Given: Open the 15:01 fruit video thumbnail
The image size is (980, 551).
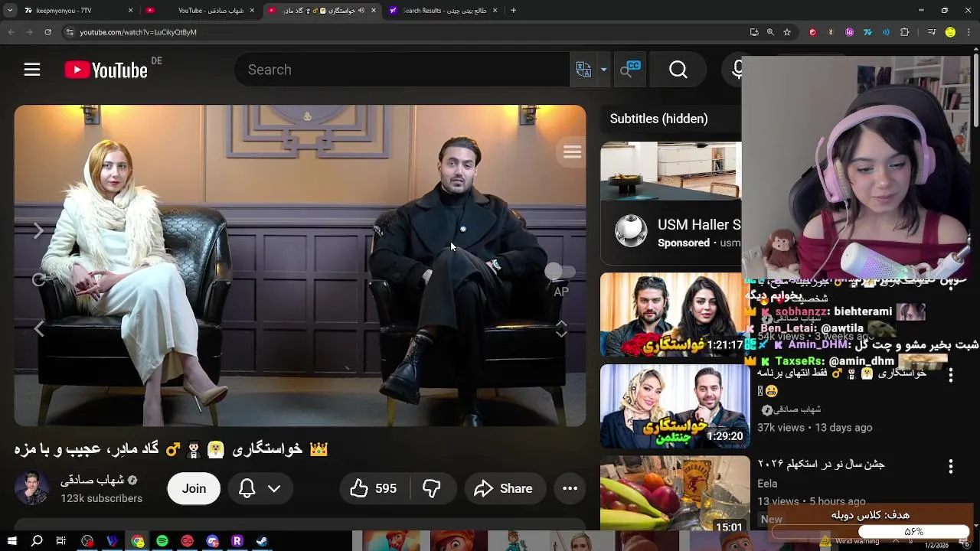Looking at the screenshot, I should pos(675,494).
